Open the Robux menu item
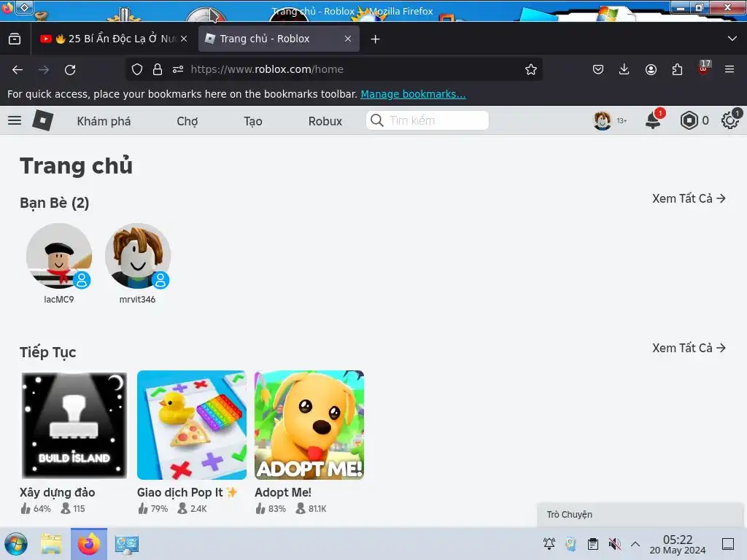 (x=325, y=122)
